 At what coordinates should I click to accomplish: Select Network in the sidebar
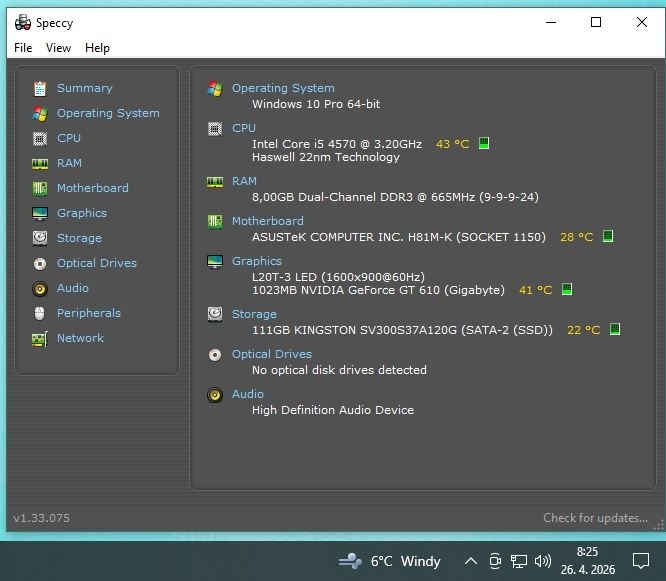pyautogui.click(x=80, y=338)
